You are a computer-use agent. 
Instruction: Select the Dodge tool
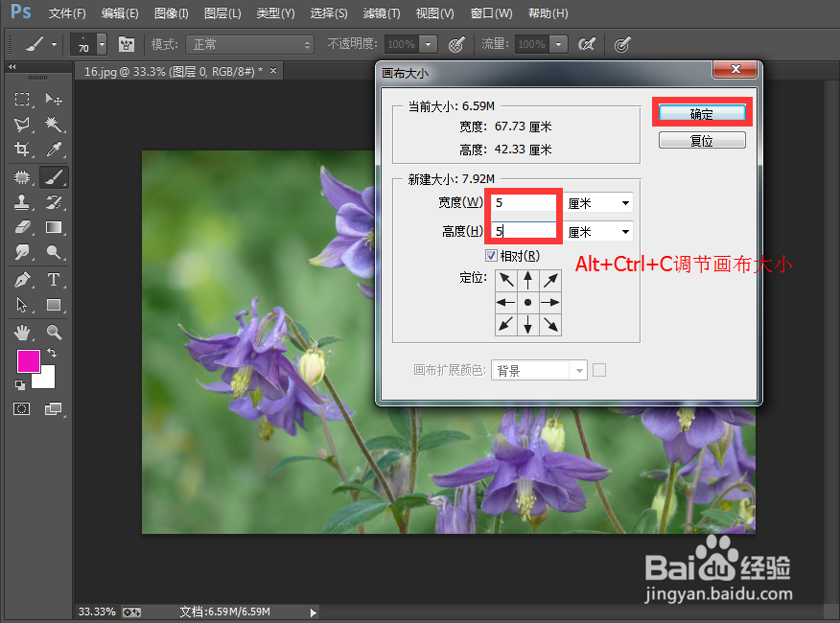point(54,252)
